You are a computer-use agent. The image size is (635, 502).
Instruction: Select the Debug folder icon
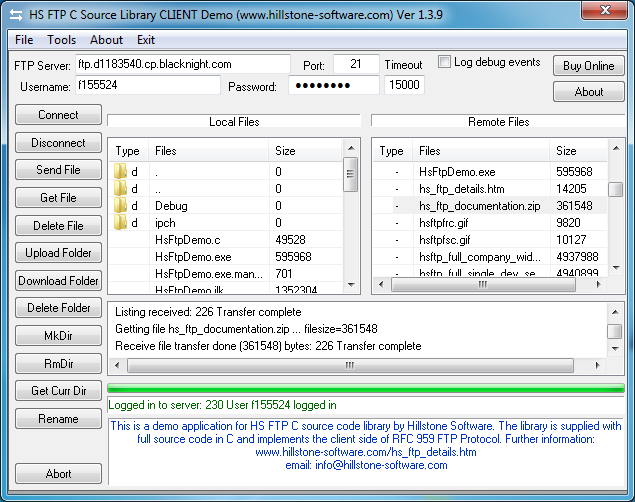click(x=120, y=206)
